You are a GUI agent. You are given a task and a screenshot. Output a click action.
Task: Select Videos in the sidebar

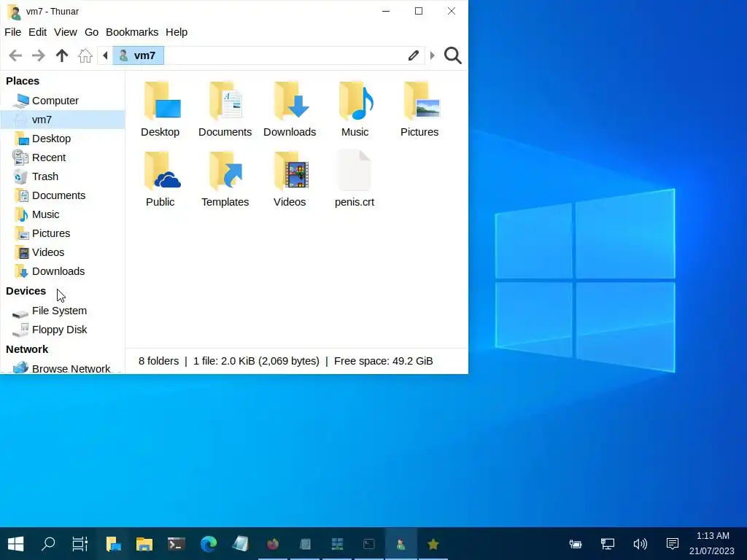tap(63, 252)
